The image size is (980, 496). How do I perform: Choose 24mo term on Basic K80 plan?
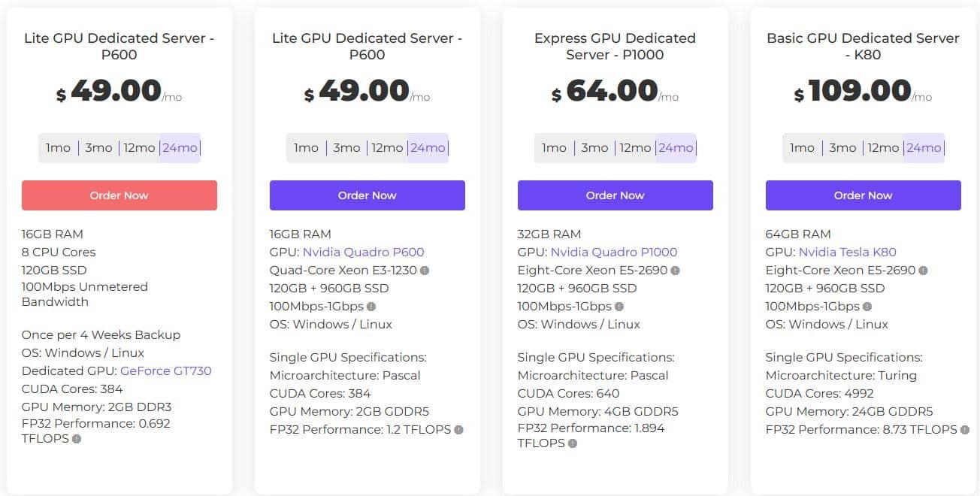tap(924, 148)
